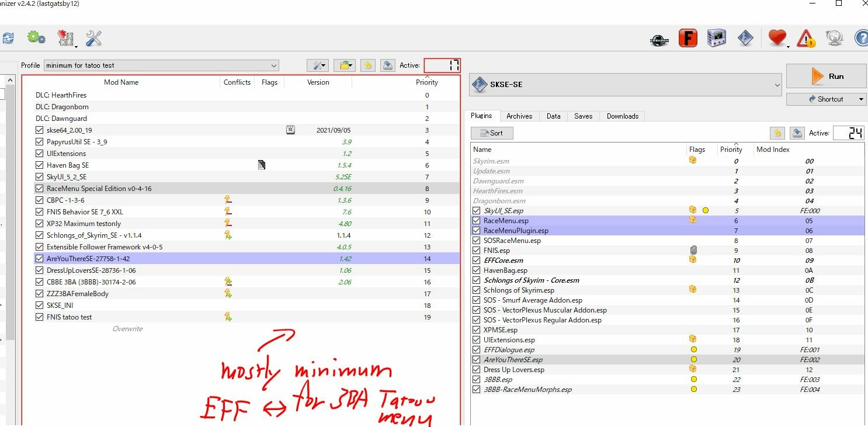Screen dimensions: 868x427
Task: Open the wrench and screwdriver tools icon
Action: pyautogui.click(x=93, y=39)
